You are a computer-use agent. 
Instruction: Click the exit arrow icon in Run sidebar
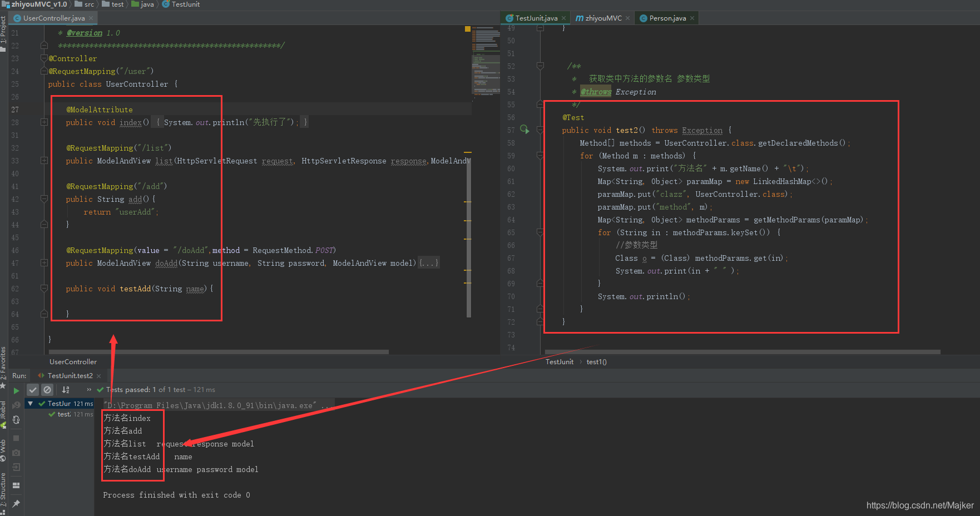click(x=16, y=467)
